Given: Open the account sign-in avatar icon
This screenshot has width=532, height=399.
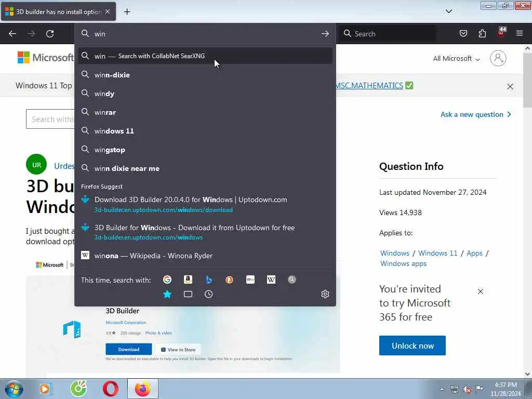Looking at the screenshot, I should (498, 58).
